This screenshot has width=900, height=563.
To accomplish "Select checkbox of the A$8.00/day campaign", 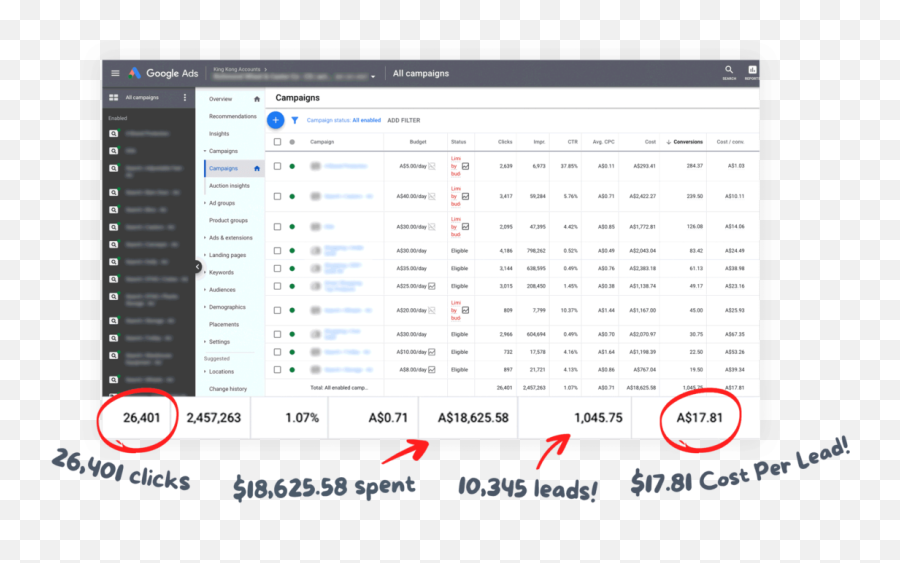I will pos(277,370).
